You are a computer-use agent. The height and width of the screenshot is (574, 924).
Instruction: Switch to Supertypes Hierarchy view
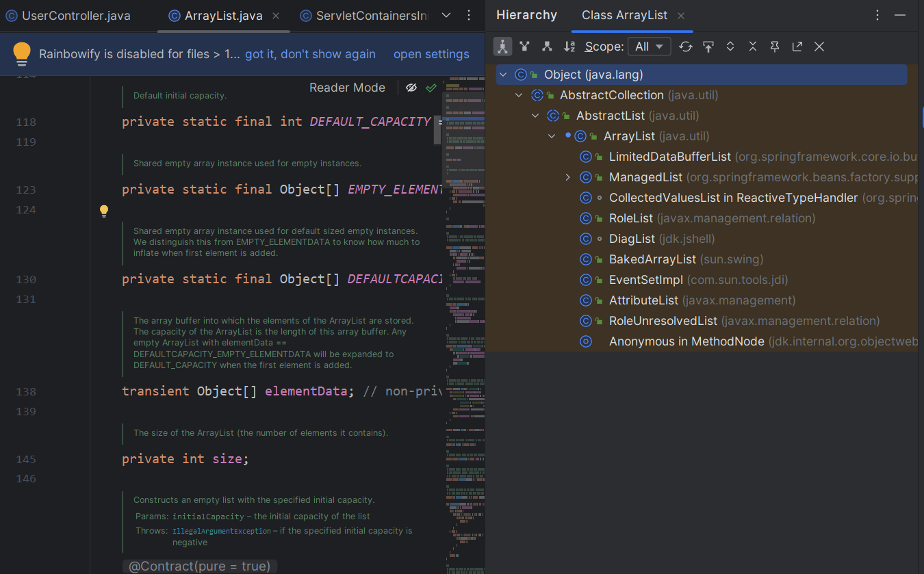click(x=524, y=47)
